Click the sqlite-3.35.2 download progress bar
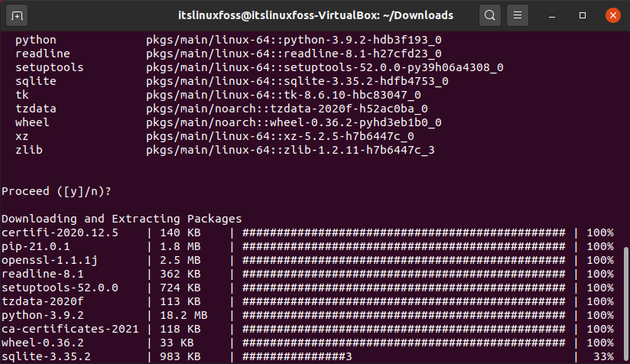 click(297, 356)
